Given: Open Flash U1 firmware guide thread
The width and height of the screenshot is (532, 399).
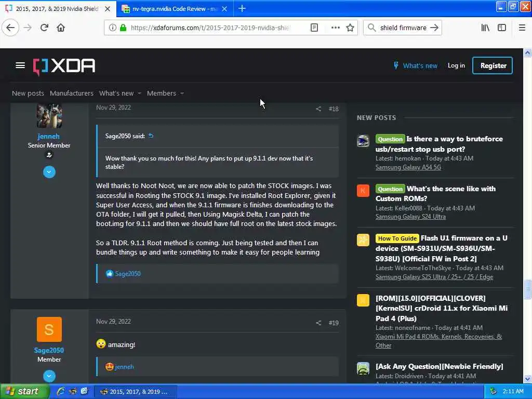Looking at the screenshot, I should click(x=442, y=248).
